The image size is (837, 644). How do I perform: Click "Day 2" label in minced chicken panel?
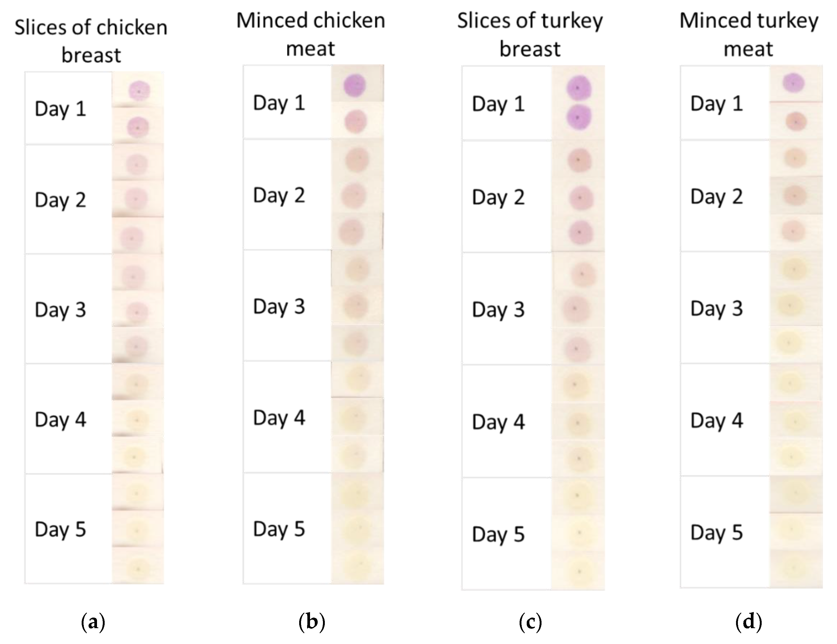[x=279, y=195]
